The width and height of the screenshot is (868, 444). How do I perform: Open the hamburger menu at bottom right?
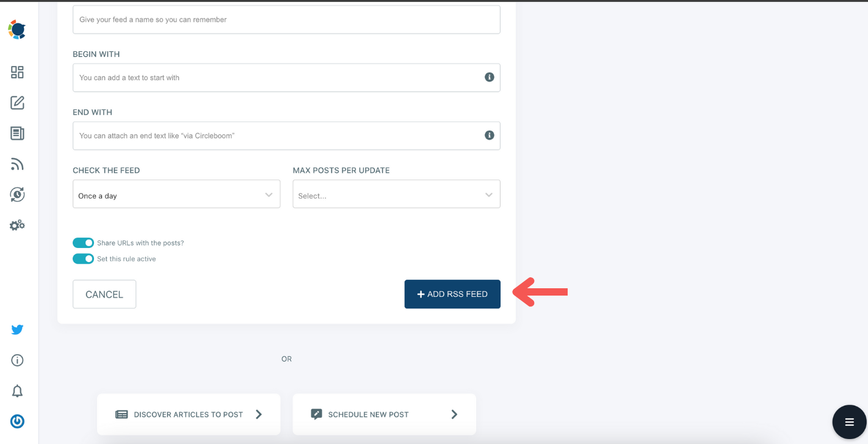(x=849, y=421)
